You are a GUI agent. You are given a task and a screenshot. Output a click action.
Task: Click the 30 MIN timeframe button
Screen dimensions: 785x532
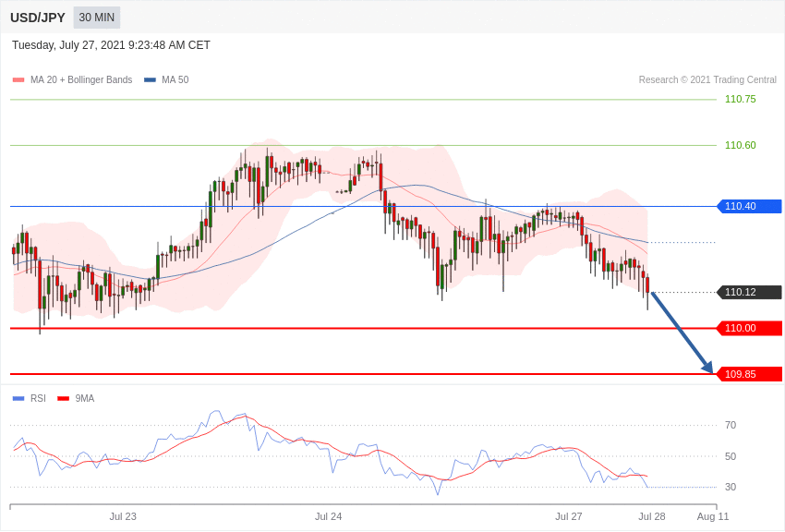coord(97,18)
